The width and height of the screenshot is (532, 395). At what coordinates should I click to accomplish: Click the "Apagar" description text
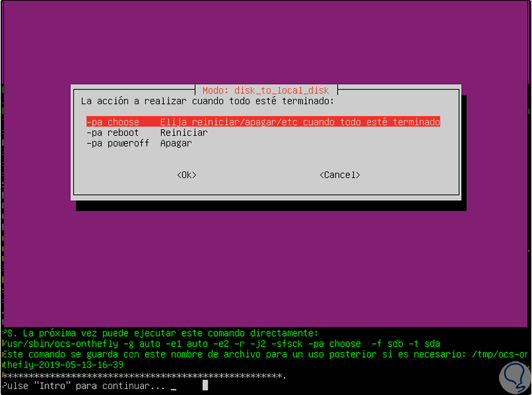tap(176, 143)
